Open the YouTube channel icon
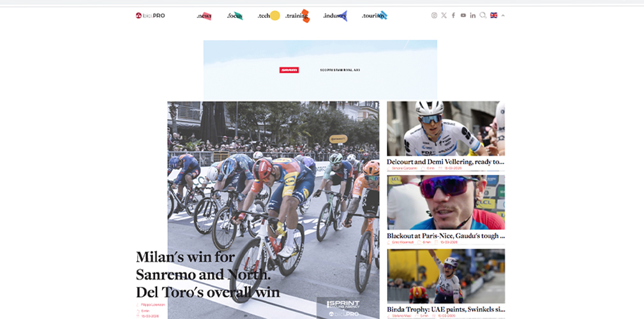 click(463, 15)
